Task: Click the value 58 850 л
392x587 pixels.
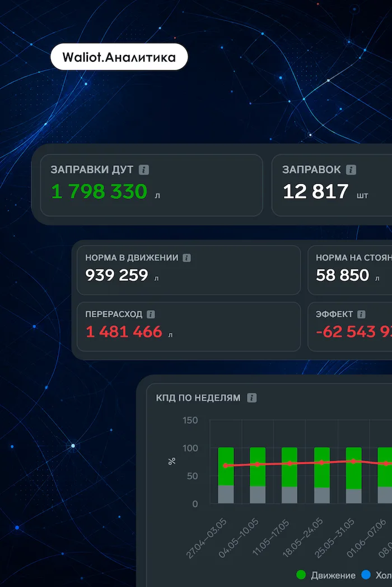Action: 348,275
